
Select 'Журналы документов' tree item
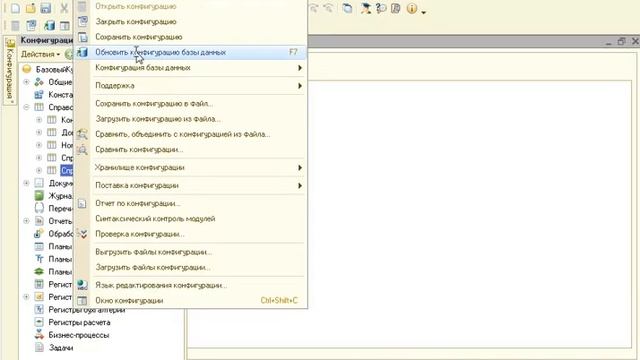(x=60, y=196)
